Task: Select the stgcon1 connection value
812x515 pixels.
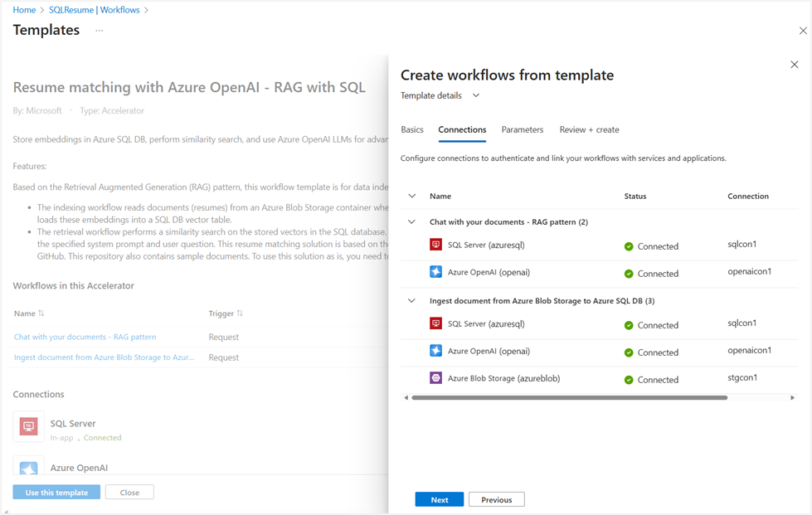Action: click(x=742, y=377)
